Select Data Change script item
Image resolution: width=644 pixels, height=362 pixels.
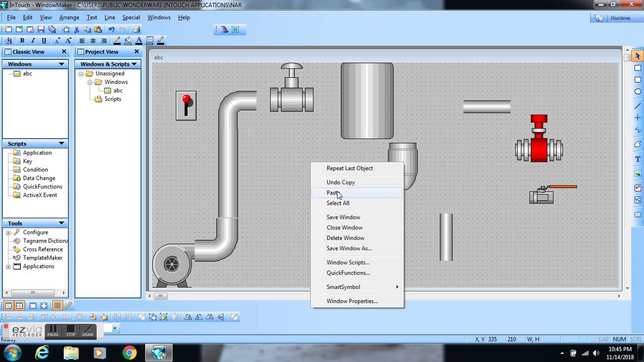39,178
